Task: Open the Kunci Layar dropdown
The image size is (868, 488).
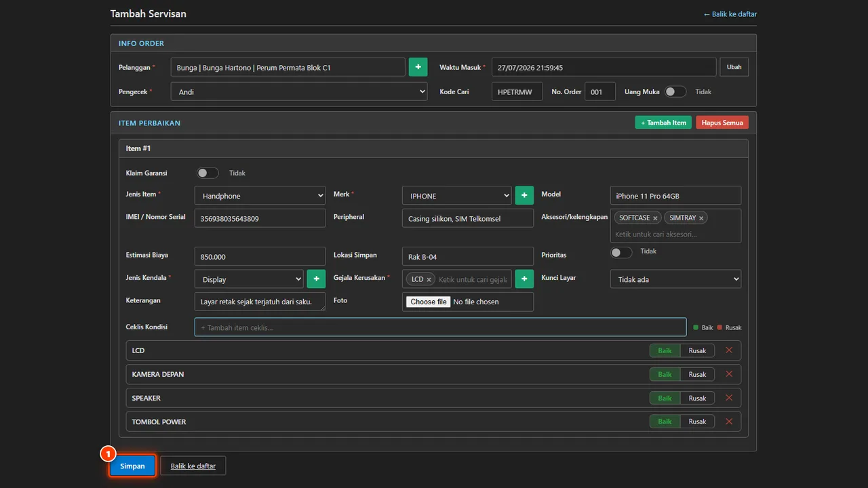Action: point(675,279)
